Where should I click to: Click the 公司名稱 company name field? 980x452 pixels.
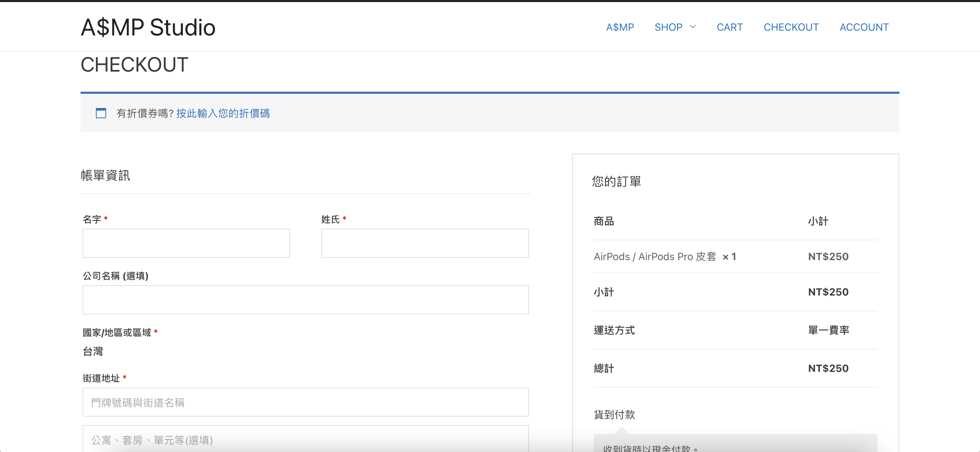305,300
